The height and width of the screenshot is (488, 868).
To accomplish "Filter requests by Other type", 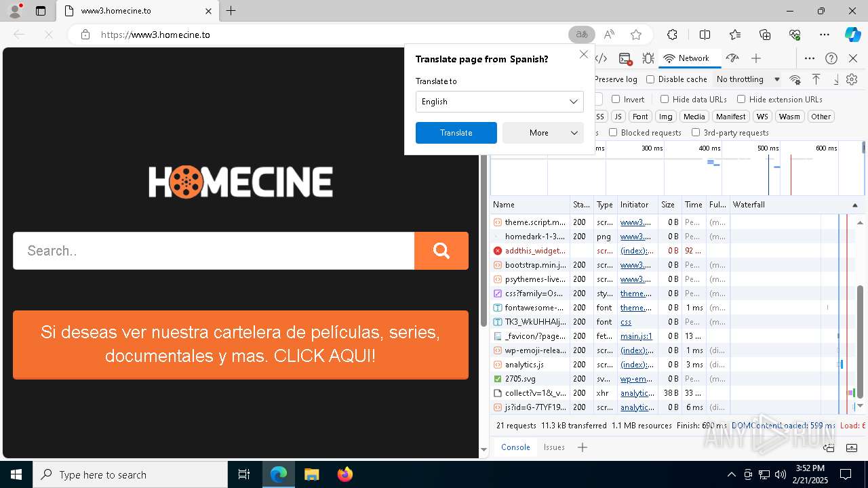I will click(821, 117).
